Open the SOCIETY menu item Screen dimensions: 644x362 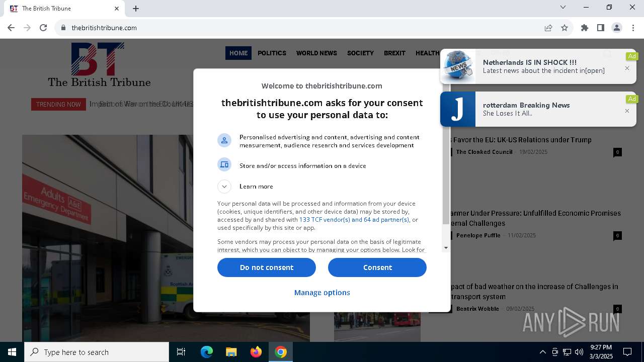[360, 53]
